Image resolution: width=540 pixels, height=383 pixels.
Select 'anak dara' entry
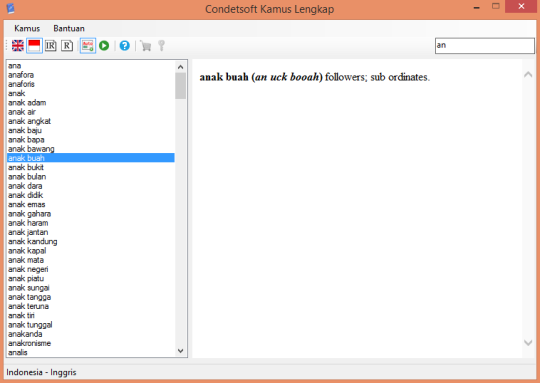coord(91,186)
